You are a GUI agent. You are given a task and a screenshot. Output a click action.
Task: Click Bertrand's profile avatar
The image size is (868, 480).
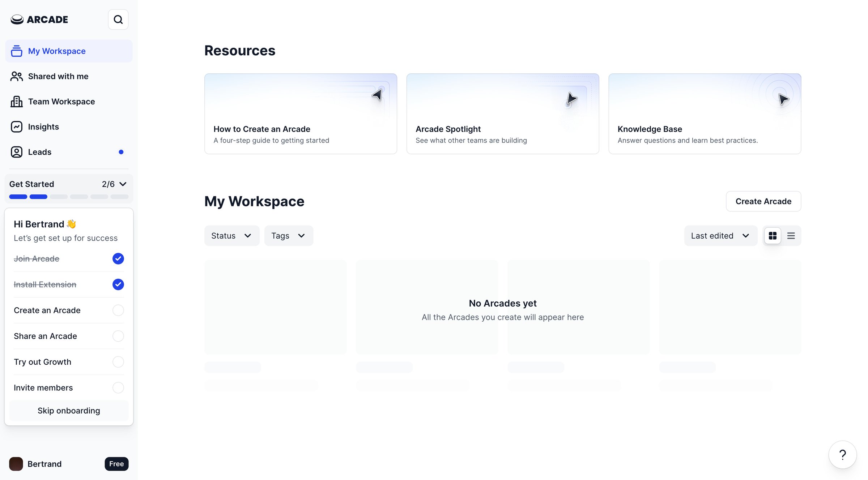pos(16,464)
